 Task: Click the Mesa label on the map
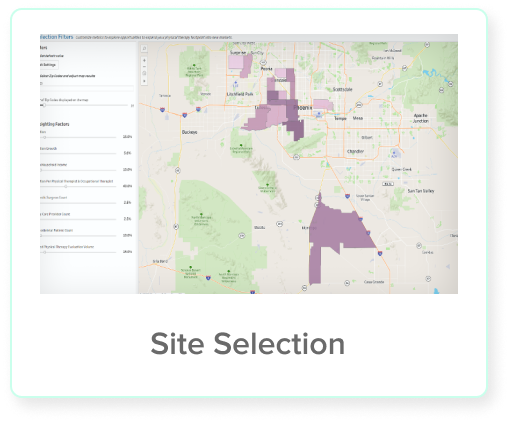[x=358, y=118]
